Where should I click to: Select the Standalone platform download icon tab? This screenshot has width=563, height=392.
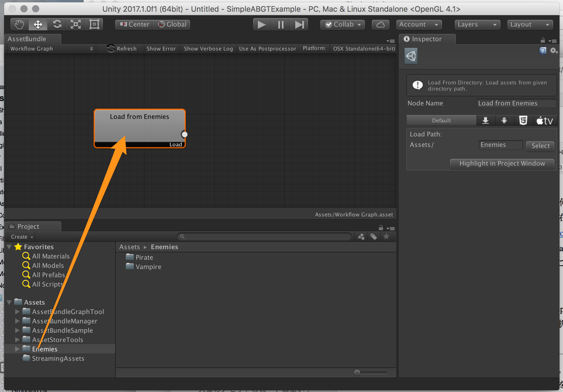[486, 120]
